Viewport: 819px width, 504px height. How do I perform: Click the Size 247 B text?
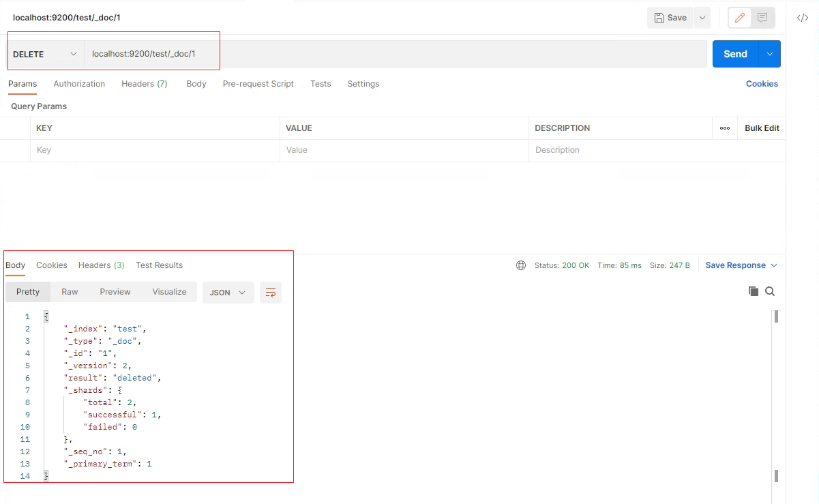(669, 265)
